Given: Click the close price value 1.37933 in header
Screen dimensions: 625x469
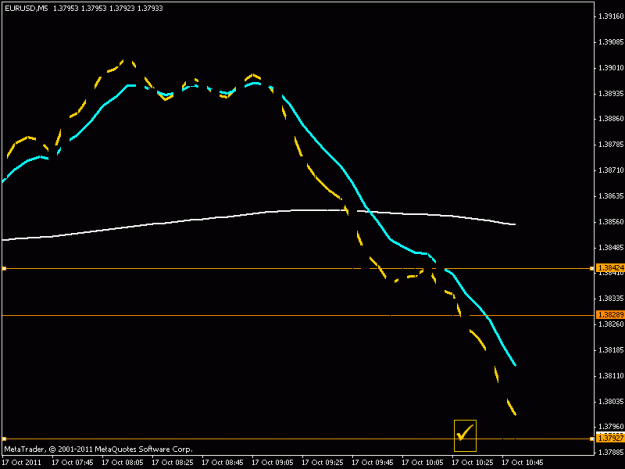Looking at the screenshot, I should 150,8.
